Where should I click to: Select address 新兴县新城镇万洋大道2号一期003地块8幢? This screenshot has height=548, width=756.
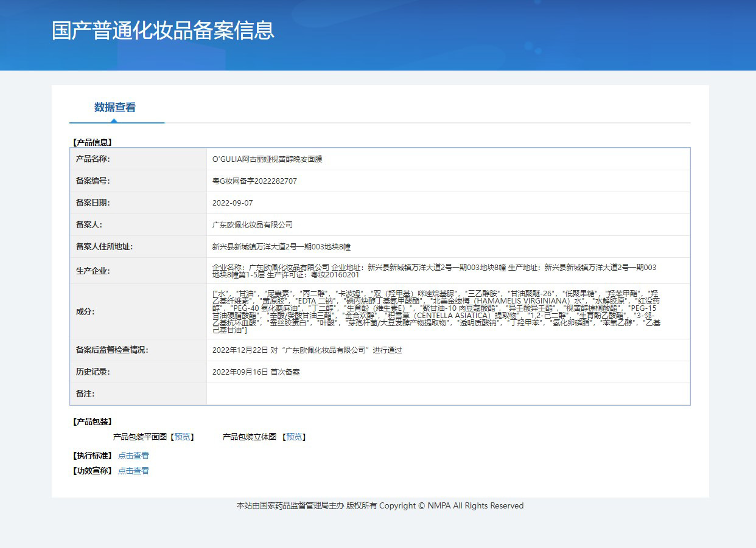tap(281, 247)
